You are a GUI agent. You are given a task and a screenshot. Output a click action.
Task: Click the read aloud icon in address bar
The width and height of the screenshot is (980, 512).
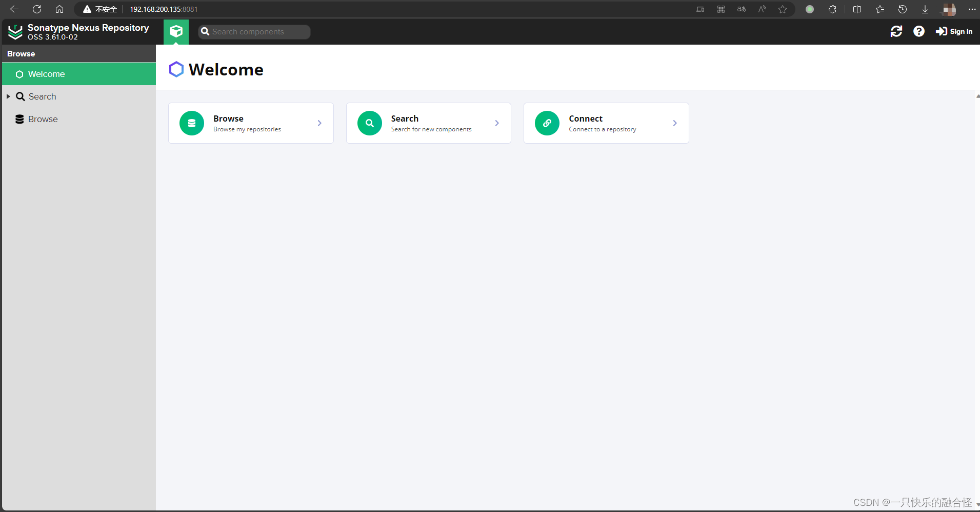762,9
